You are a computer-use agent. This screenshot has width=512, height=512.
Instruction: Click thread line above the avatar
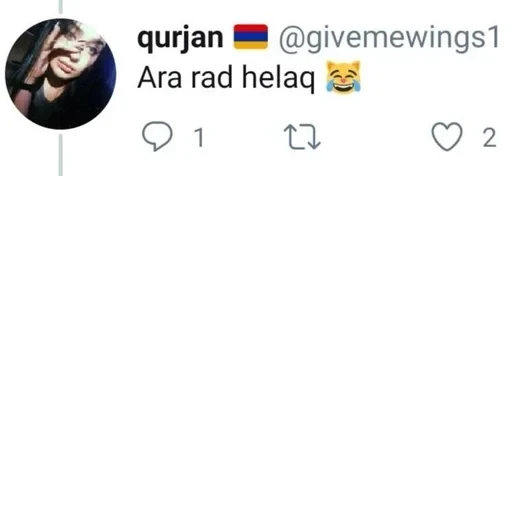tap(61, 7)
